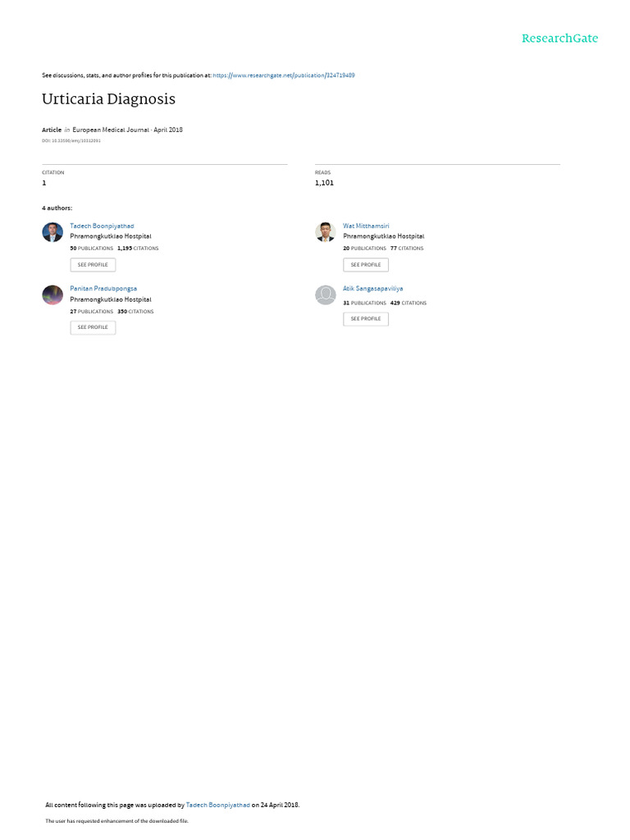Open Wat Mitthamsiri author name link
630x840 pixels.
[366, 226]
